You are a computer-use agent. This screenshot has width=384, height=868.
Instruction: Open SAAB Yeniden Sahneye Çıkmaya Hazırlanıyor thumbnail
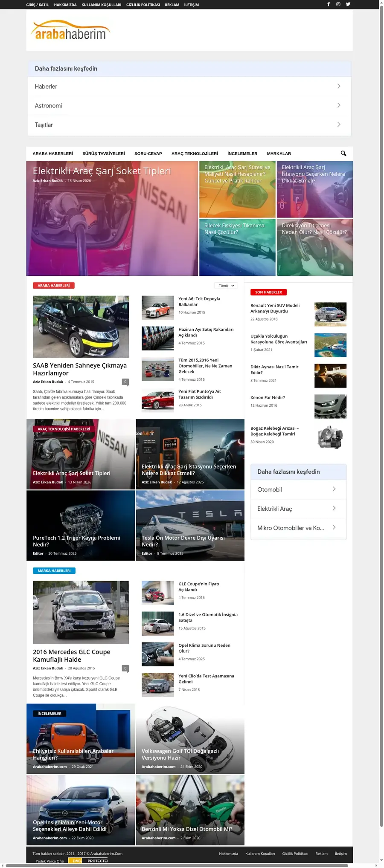(x=81, y=327)
